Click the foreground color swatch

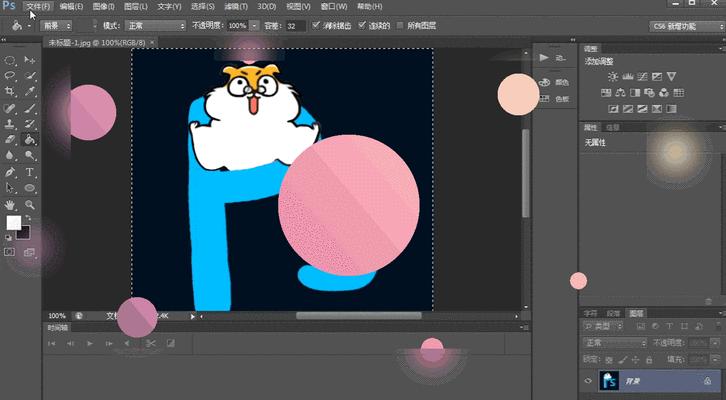click(14, 223)
